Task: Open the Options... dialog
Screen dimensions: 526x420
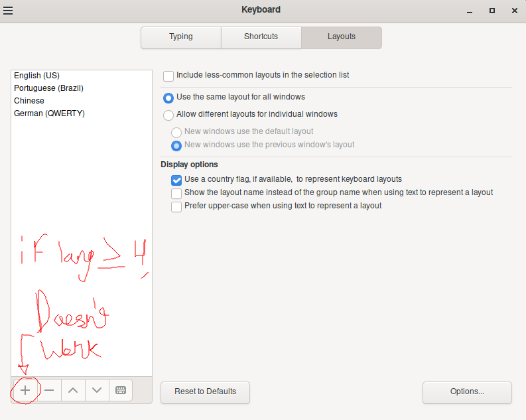Action: (467, 392)
